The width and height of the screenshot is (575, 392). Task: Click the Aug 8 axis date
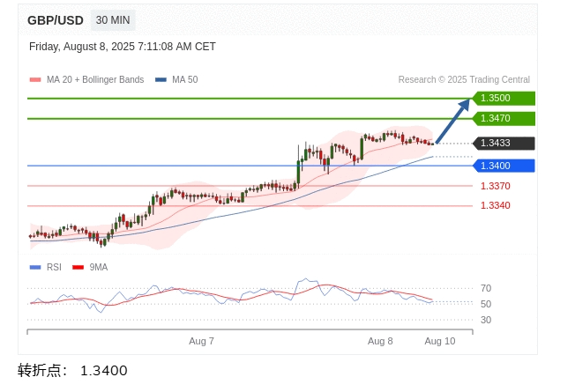pos(380,341)
